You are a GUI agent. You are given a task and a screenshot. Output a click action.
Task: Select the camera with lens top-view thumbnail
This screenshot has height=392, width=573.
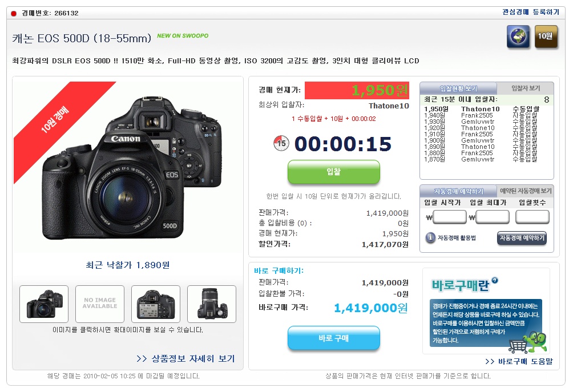pos(212,304)
